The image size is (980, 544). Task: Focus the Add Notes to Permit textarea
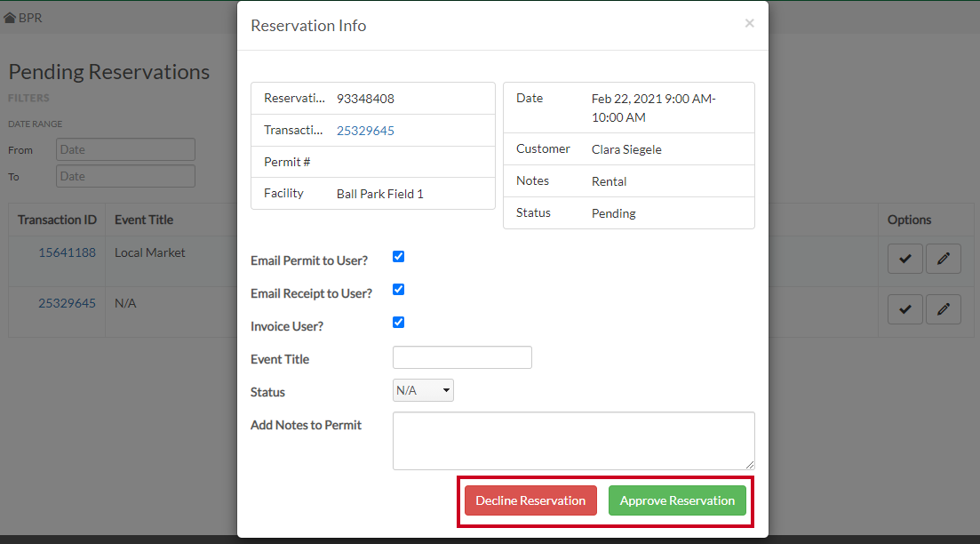[573, 441]
